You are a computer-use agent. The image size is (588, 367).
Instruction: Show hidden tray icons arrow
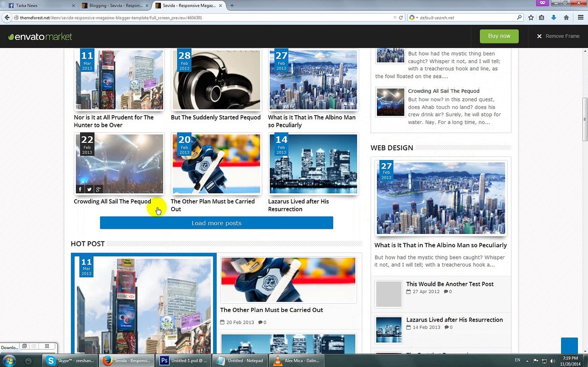coord(527,361)
